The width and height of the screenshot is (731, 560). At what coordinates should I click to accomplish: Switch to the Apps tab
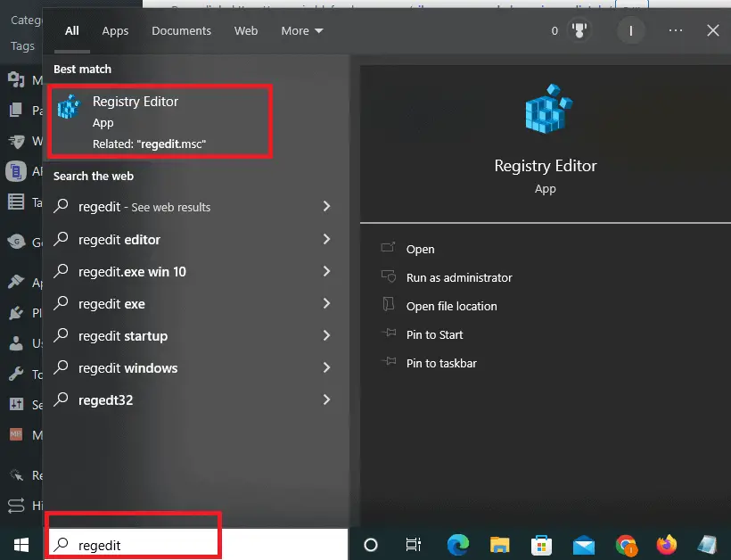point(115,30)
